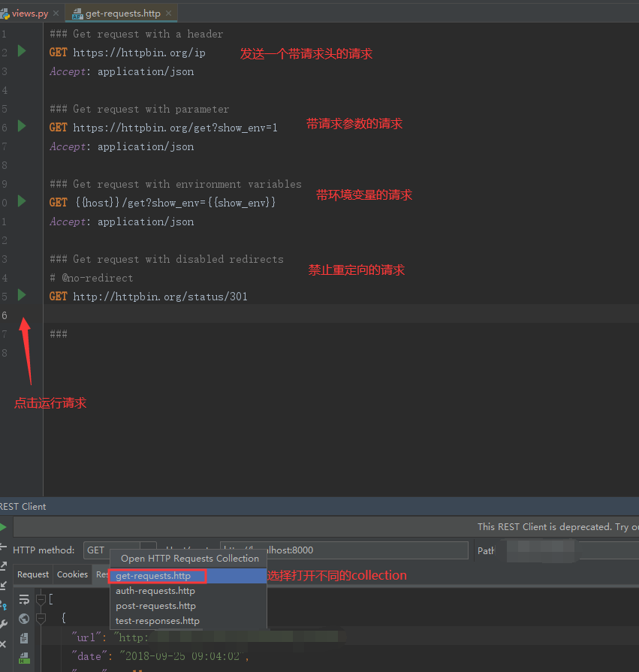Select the get-requests.http editor tab
Screen dimensions: 639x672
123,14
